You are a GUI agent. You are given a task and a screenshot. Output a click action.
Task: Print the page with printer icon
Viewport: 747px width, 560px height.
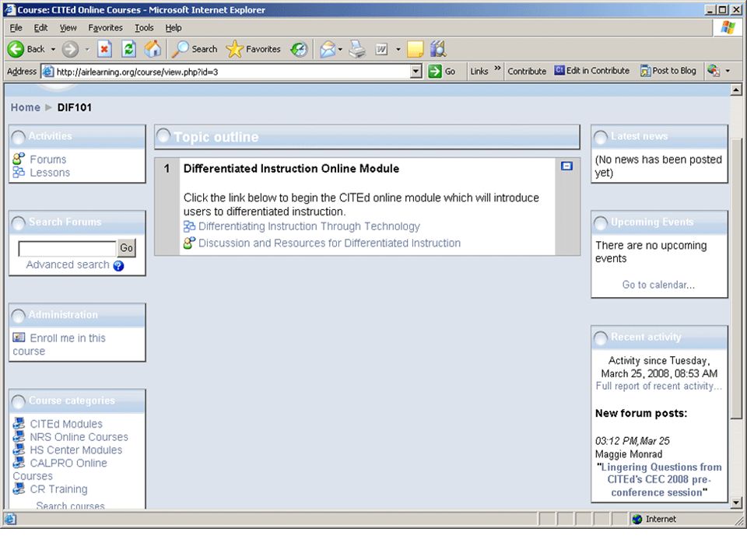coord(357,49)
